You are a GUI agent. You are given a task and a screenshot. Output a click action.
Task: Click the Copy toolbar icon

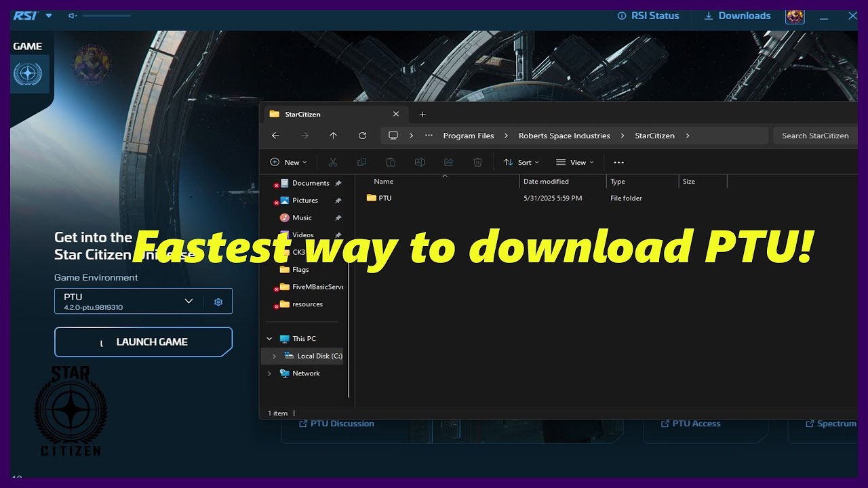click(361, 162)
